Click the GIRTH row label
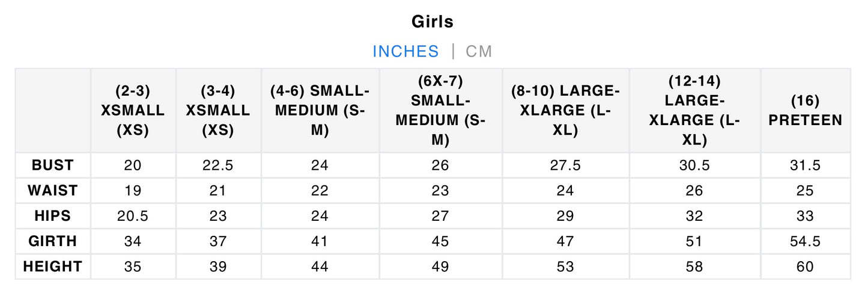868x296 pixels. (53, 241)
